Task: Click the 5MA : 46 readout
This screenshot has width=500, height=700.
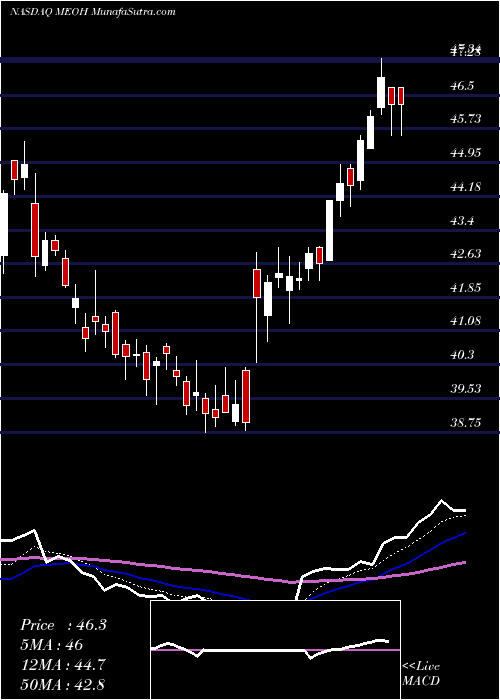Action: click(51, 645)
